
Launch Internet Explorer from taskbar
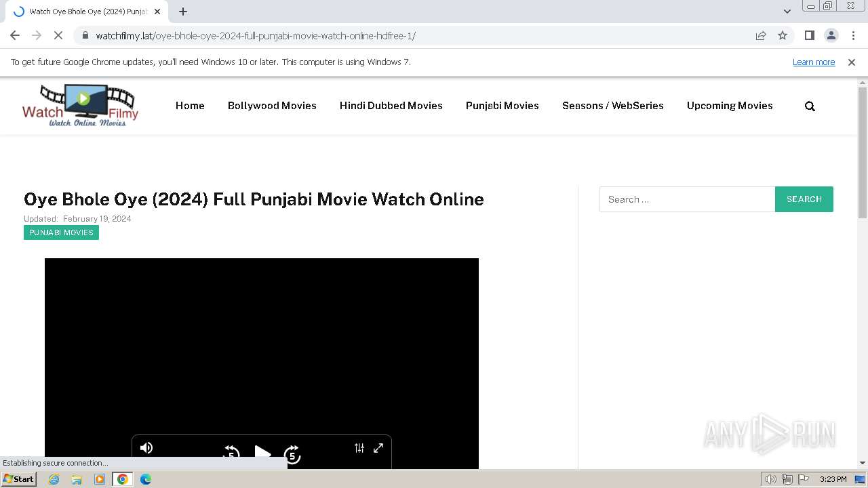54,479
